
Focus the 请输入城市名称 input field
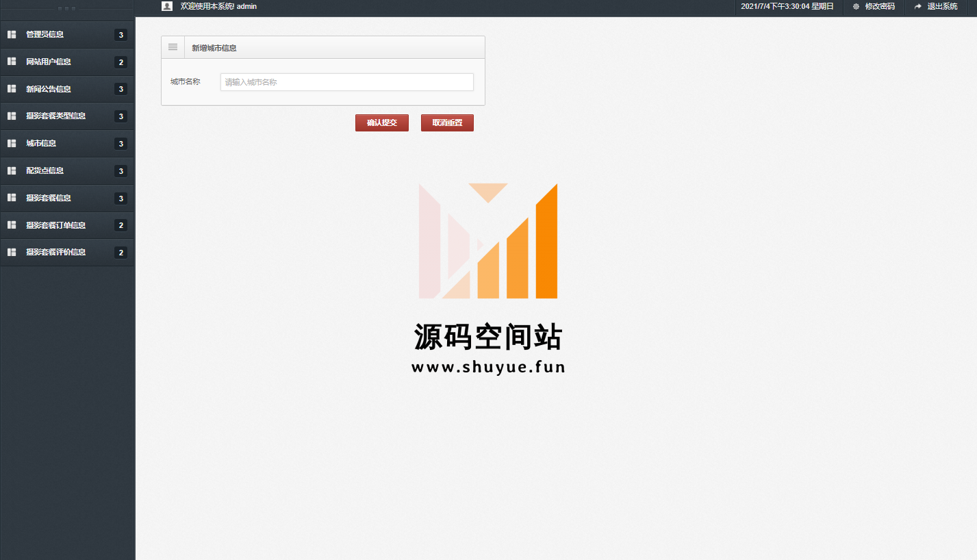[x=347, y=82]
